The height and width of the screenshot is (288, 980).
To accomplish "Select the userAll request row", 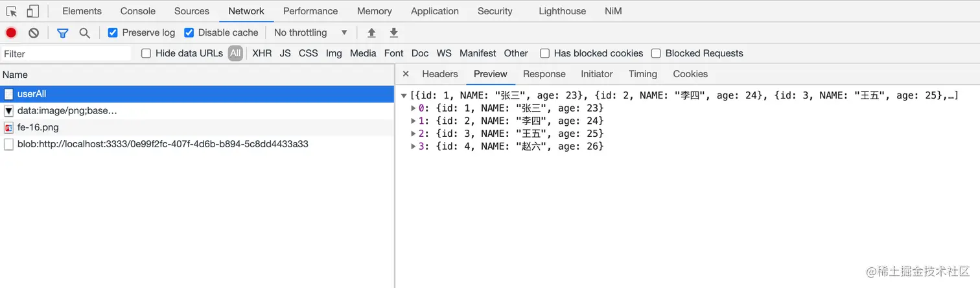I will [197, 94].
